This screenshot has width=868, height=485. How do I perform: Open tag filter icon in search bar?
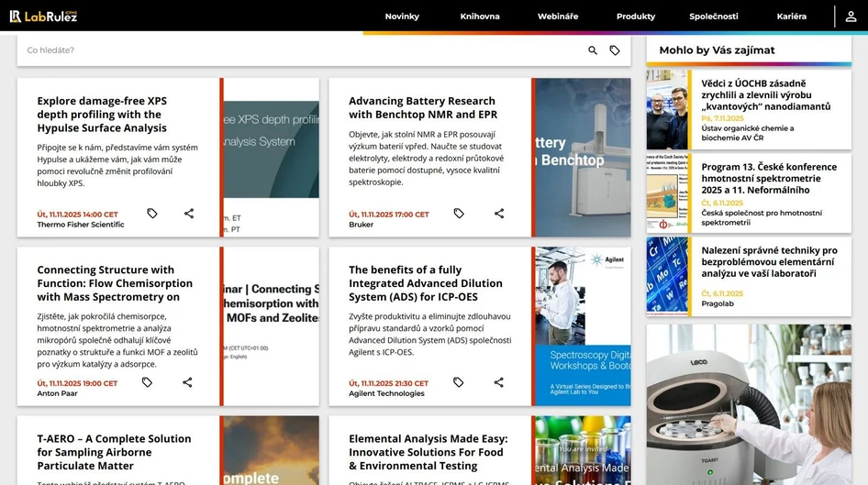click(x=615, y=50)
